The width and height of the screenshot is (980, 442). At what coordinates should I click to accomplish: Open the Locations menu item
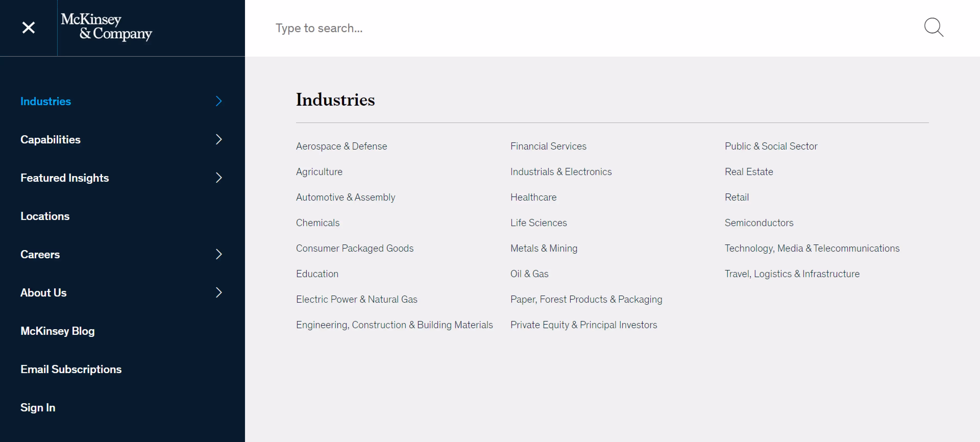(x=45, y=216)
